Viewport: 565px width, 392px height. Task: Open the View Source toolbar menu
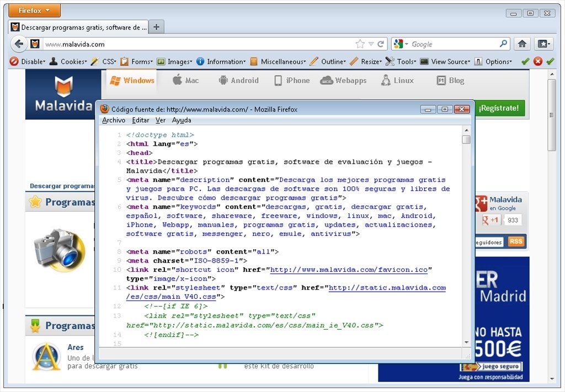coord(445,62)
